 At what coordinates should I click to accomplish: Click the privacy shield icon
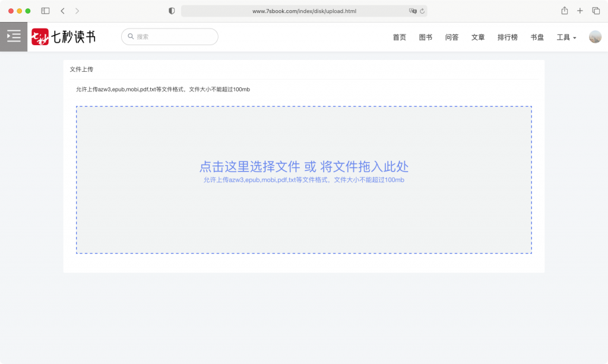[172, 11]
